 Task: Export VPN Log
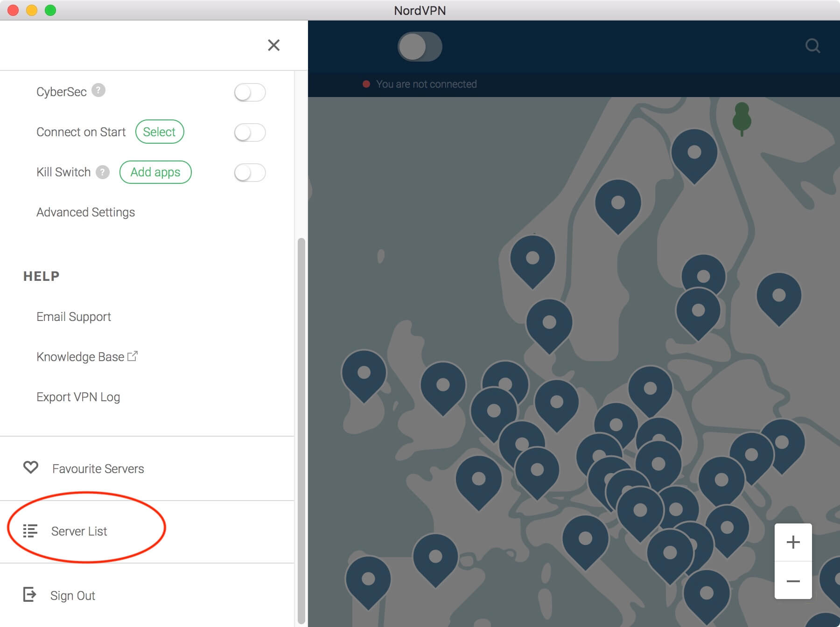[x=78, y=397]
